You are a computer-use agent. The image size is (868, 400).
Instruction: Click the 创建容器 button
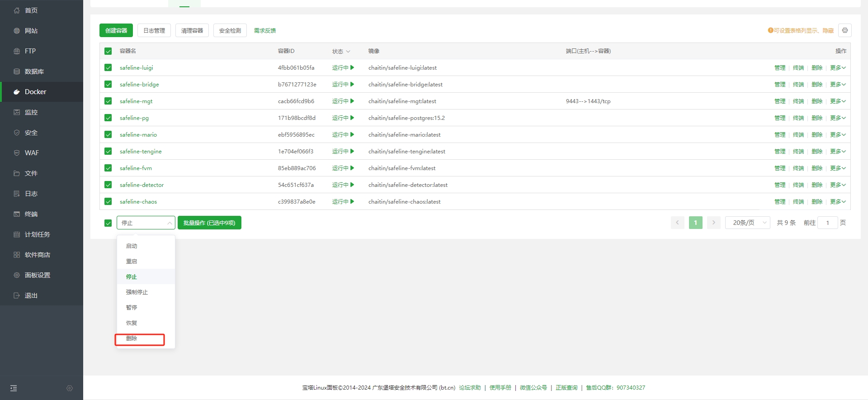(116, 30)
